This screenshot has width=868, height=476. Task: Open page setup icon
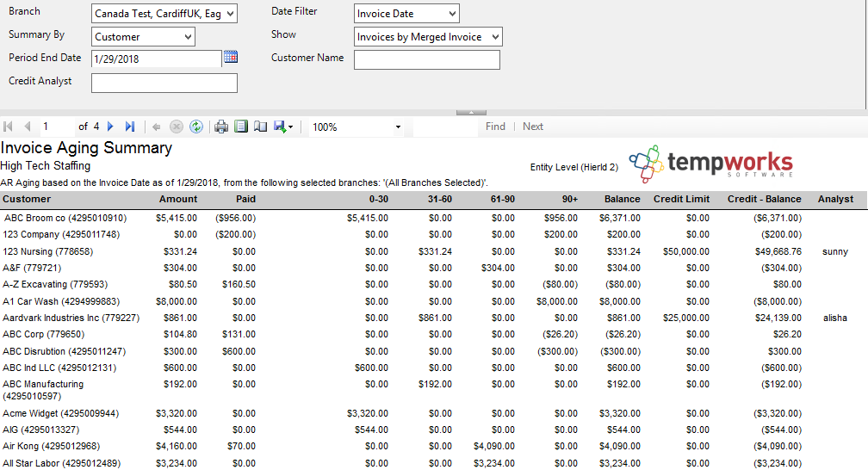pos(260,127)
